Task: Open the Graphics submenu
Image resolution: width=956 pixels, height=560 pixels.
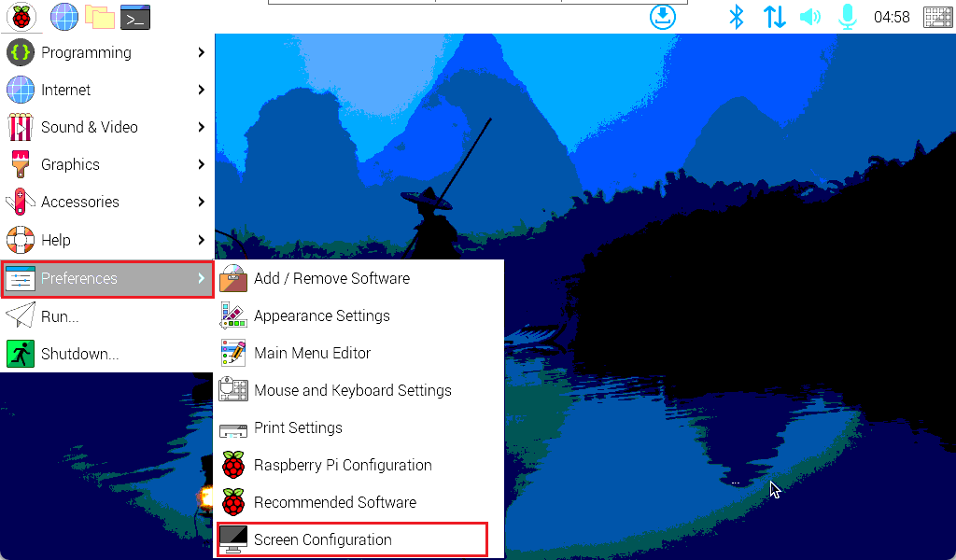Action: 106,164
